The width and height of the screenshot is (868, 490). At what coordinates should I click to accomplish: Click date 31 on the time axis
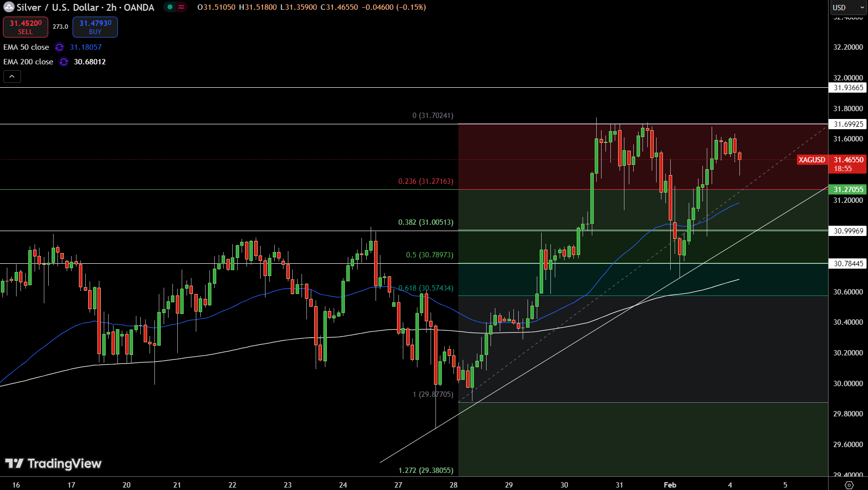pos(619,485)
